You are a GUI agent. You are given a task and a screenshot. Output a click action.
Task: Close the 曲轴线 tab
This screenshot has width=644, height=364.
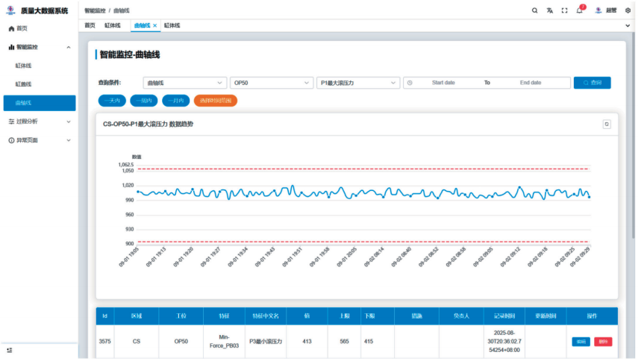[155, 25]
